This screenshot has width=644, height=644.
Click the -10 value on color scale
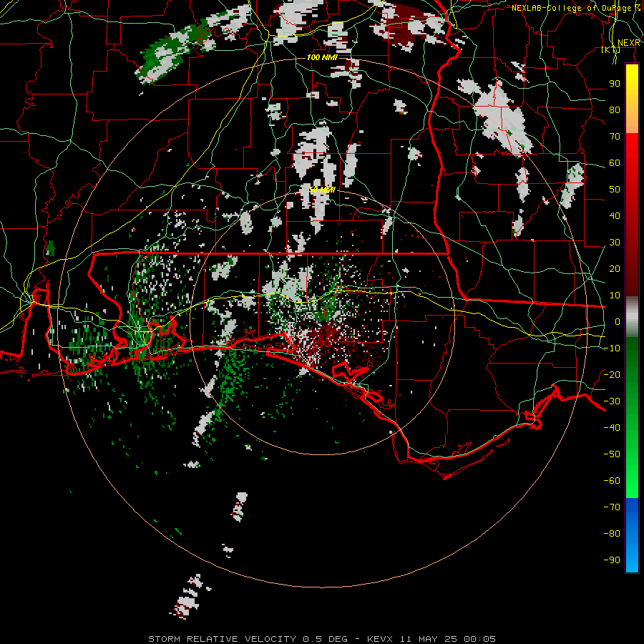(x=612, y=348)
